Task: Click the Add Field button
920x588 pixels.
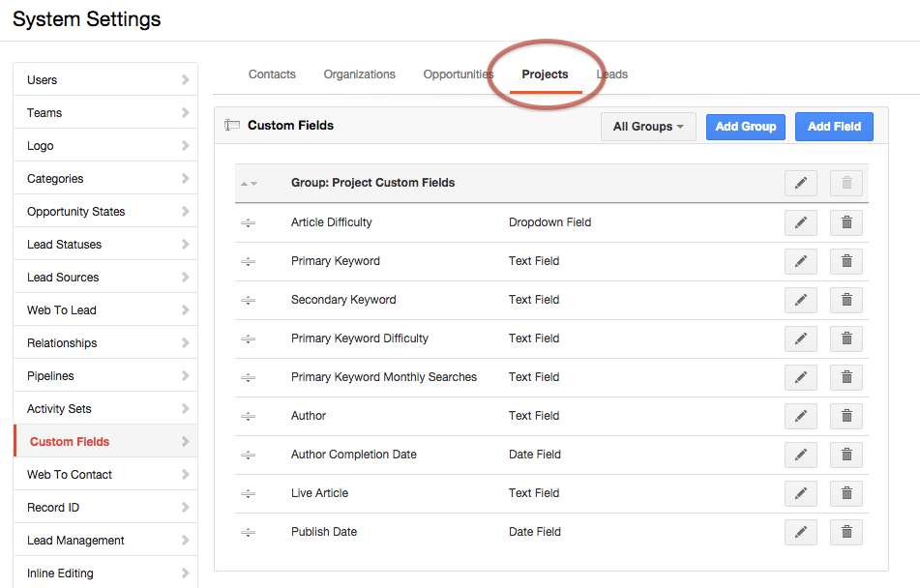Action: click(834, 127)
